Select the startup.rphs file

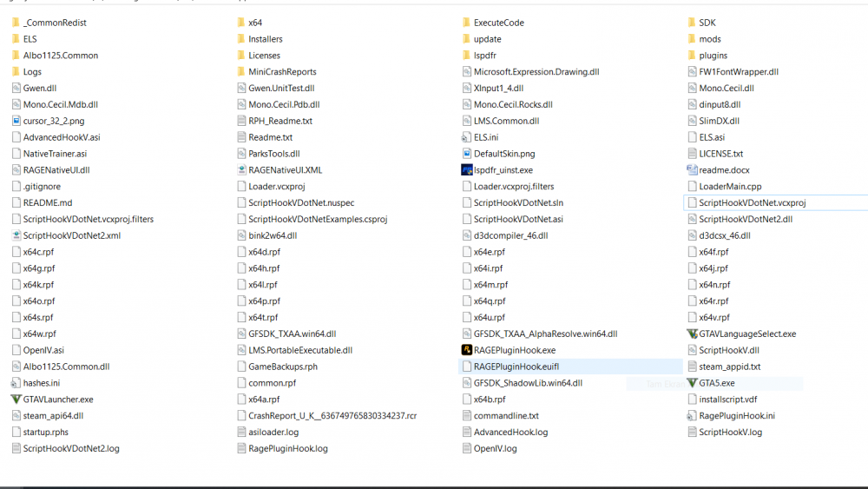pos(46,432)
